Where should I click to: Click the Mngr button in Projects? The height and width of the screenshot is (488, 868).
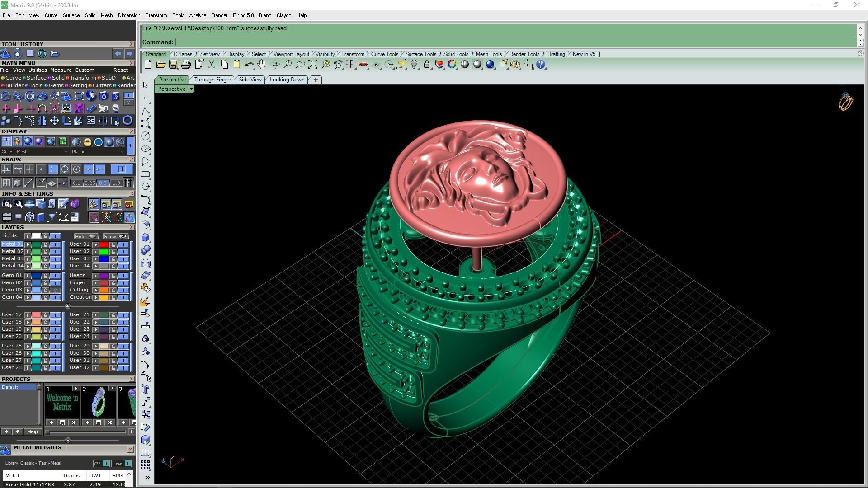(x=33, y=432)
